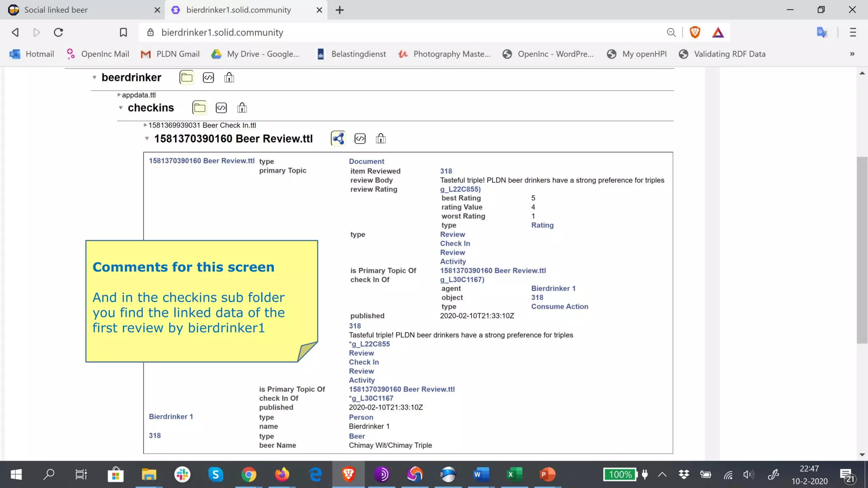Open the translate extension icon
This screenshot has width=868, height=488.
(x=822, y=32)
